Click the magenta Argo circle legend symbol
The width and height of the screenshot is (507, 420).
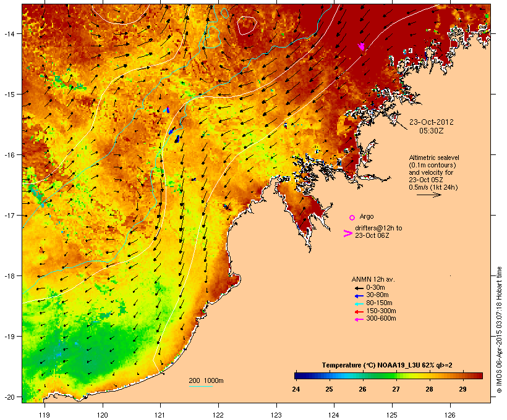[x=352, y=217]
